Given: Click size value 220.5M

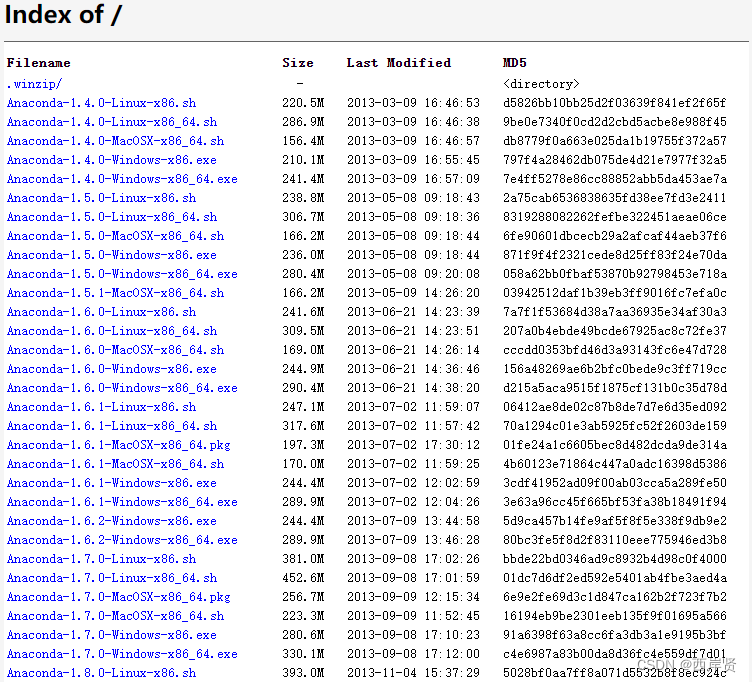Looking at the screenshot, I should point(304,103).
